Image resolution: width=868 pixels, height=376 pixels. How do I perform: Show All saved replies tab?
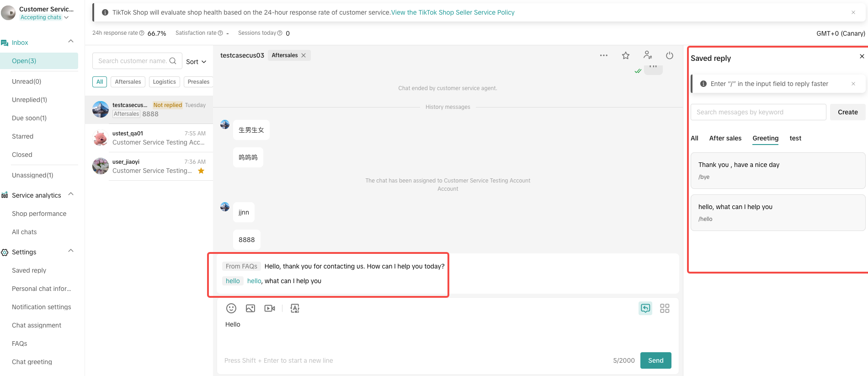click(694, 138)
